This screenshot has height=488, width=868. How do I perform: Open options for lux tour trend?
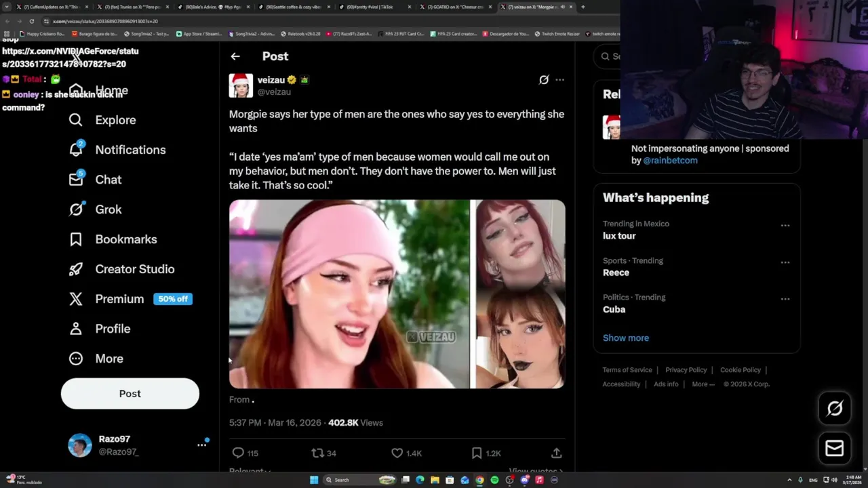pos(785,226)
